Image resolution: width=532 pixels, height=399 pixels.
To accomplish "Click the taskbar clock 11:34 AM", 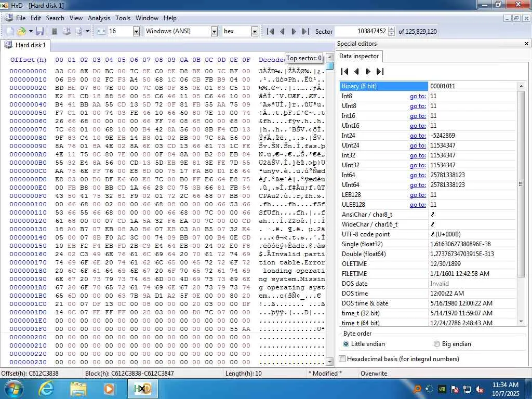I will click(505, 385).
